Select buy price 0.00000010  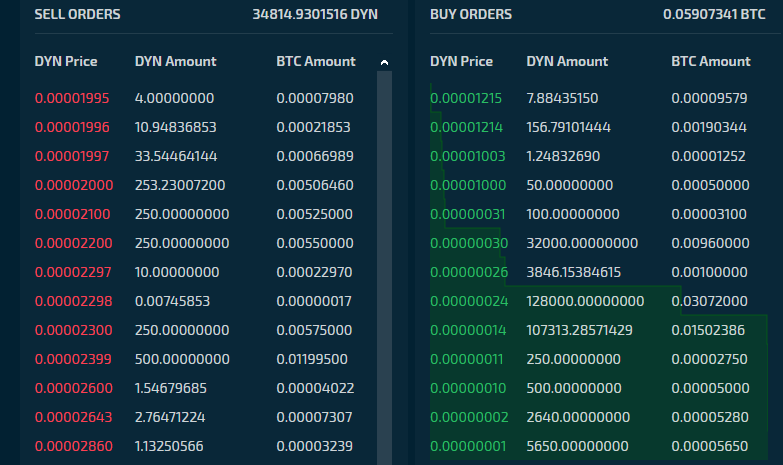[x=468, y=388]
